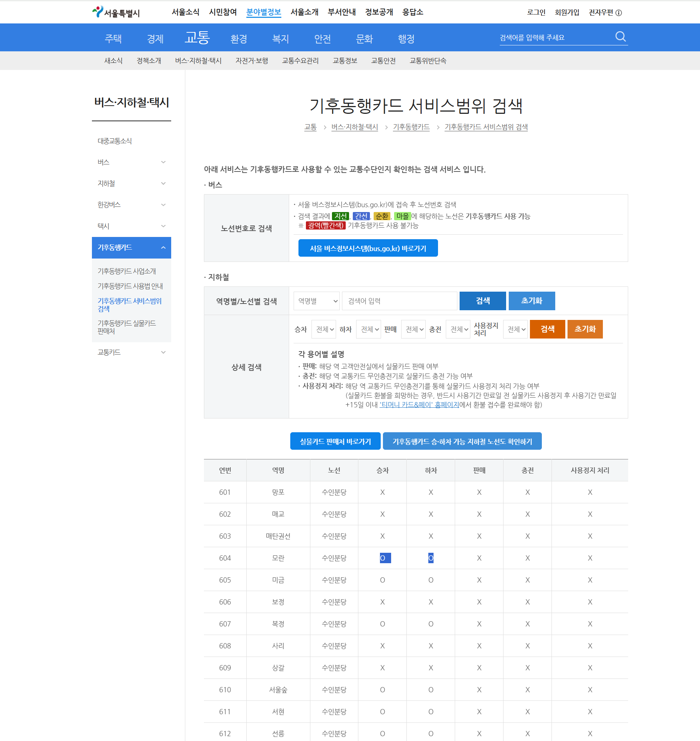Click the search magnifier icon
The width and height of the screenshot is (700, 741).
click(620, 36)
